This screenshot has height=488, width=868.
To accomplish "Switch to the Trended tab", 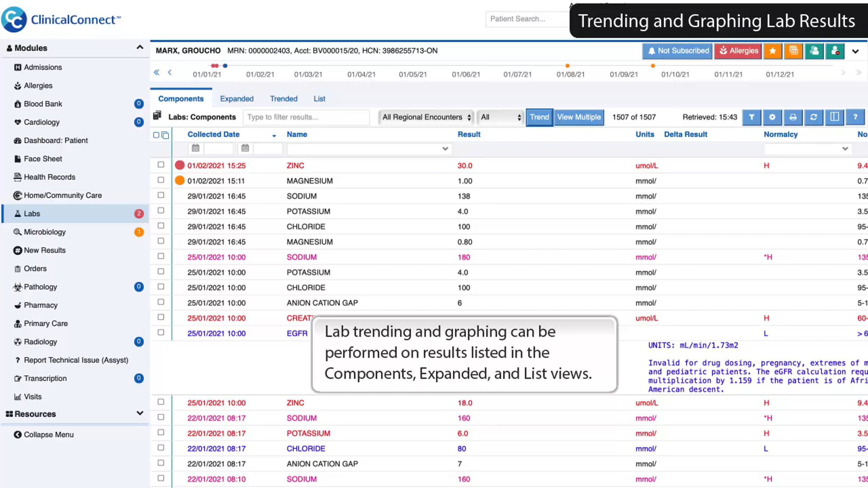I will coord(284,99).
